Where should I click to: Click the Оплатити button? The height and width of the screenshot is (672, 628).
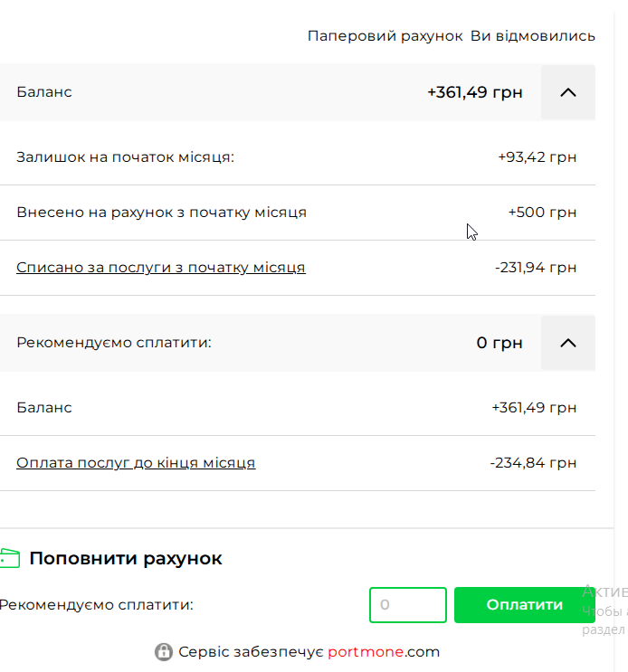[525, 605]
